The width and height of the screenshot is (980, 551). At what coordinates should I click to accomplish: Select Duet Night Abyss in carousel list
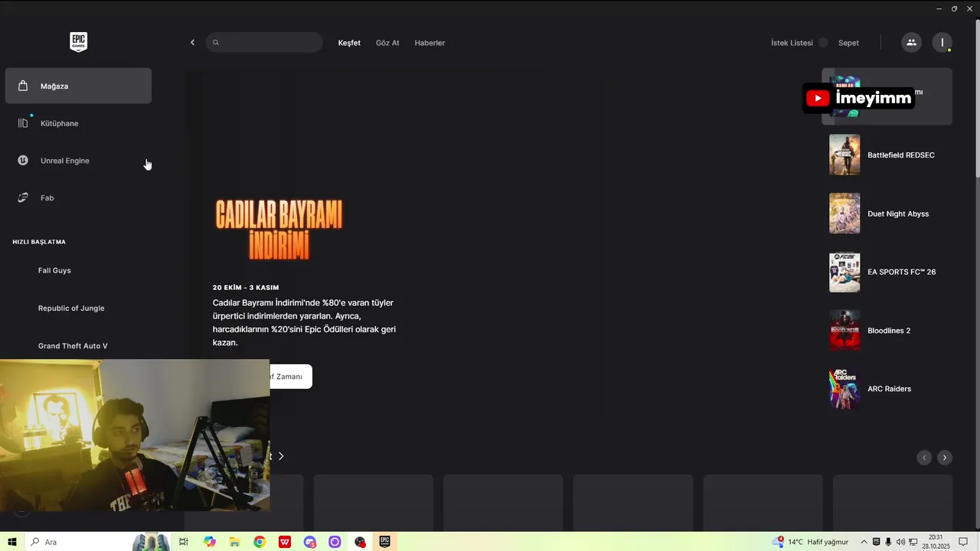[x=887, y=214]
